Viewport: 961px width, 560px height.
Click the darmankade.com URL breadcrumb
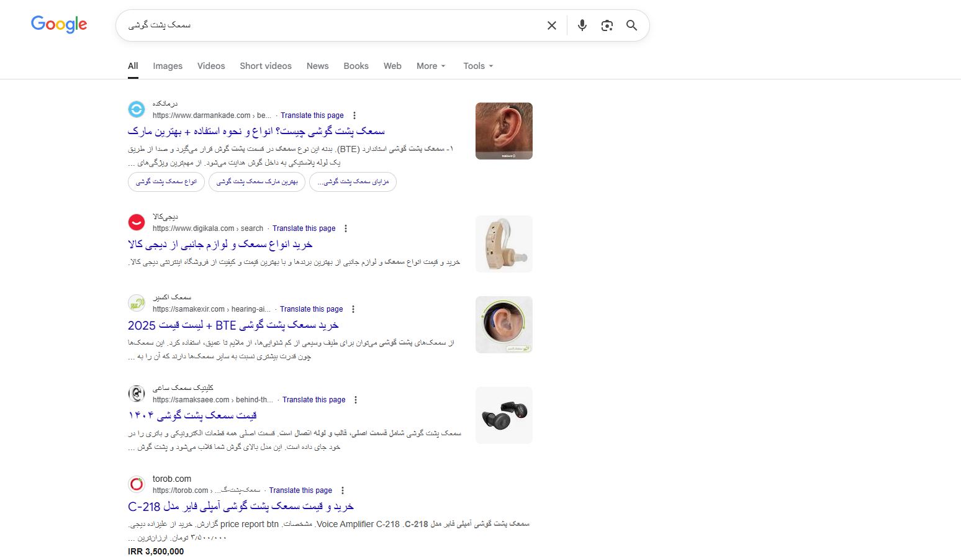(212, 115)
